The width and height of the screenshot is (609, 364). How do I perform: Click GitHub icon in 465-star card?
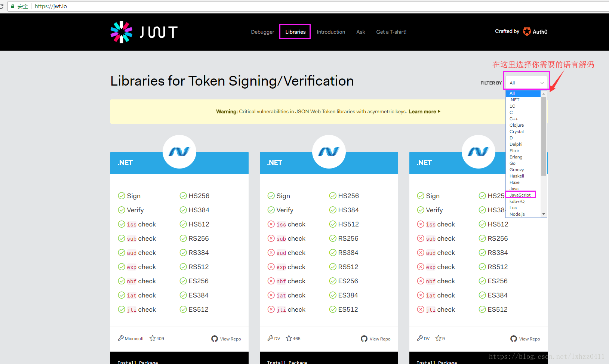[364, 339]
